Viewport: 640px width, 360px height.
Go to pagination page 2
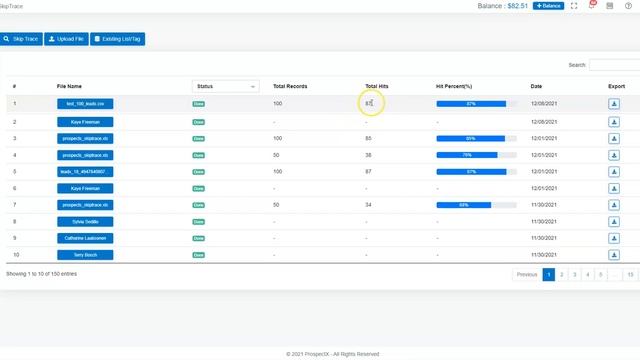click(x=562, y=274)
